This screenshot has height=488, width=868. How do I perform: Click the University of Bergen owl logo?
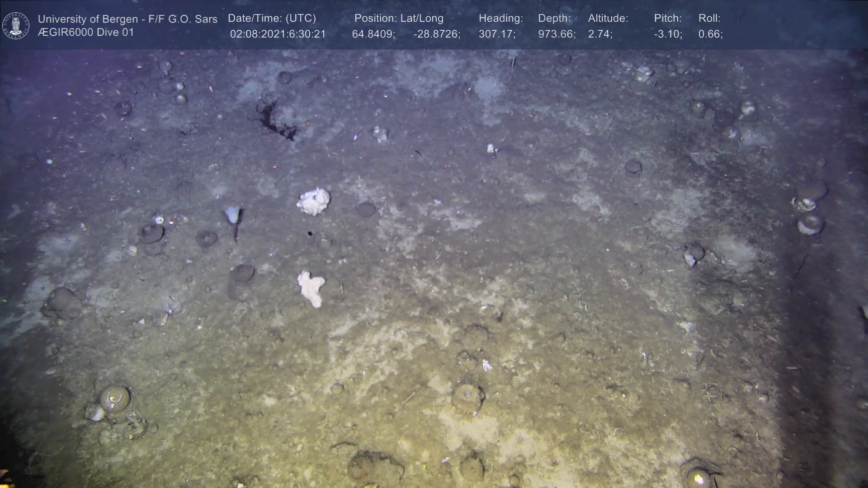point(16,25)
